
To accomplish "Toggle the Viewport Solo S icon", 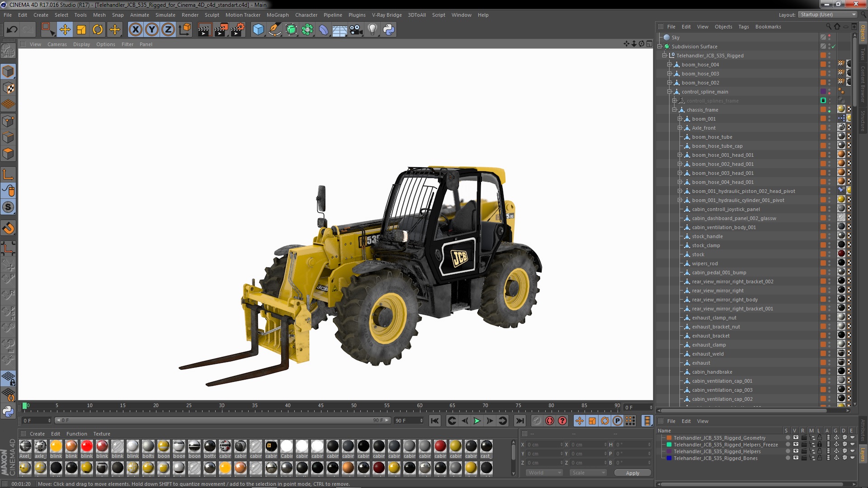I will 8,207.
